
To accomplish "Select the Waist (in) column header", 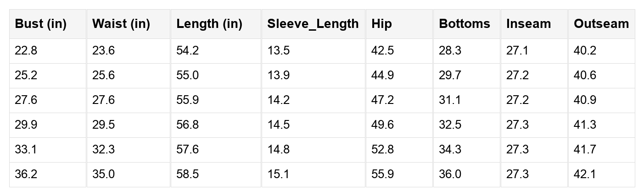I will (x=121, y=24).
